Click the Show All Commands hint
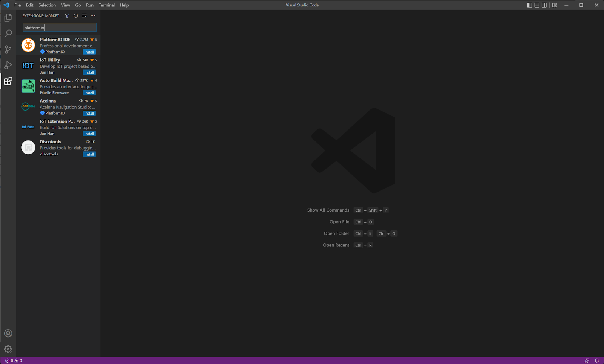604x364 pixels. tap(328, 210)
